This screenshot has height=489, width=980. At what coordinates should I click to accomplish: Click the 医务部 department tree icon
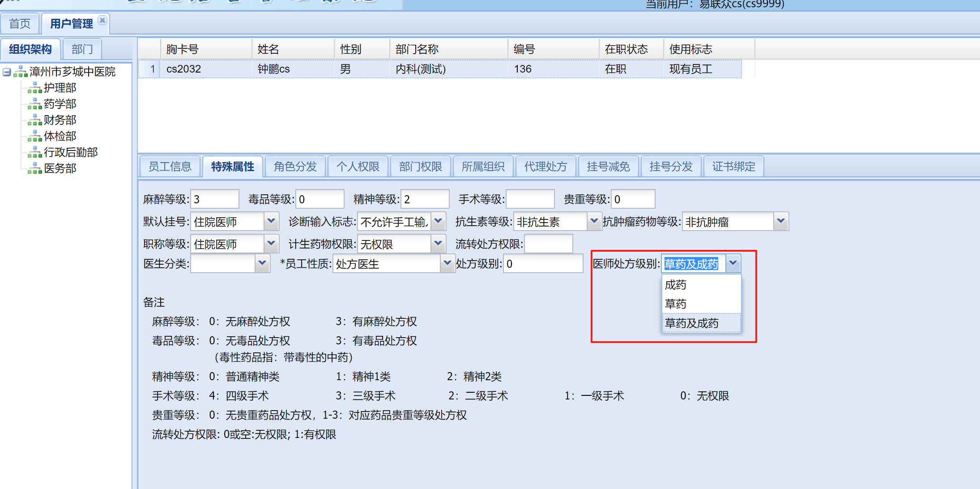[x=34, y=169]
